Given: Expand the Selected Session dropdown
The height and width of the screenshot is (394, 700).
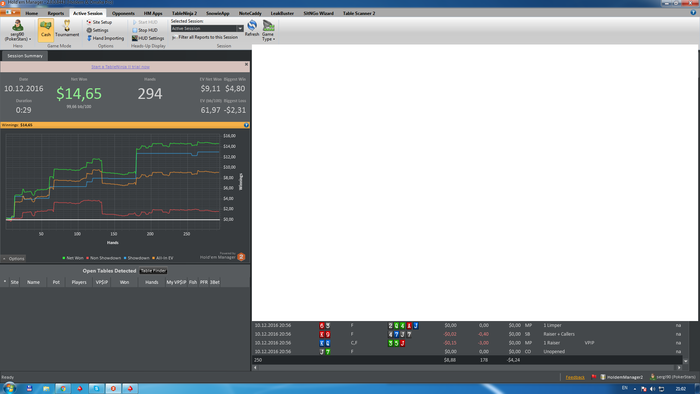Looking at the screenshot, I should point(240,29).
